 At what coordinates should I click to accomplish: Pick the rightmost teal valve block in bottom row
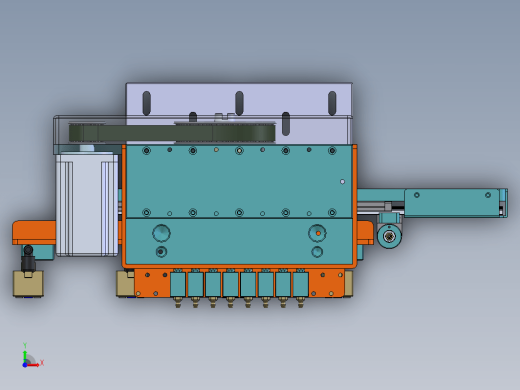300,284
